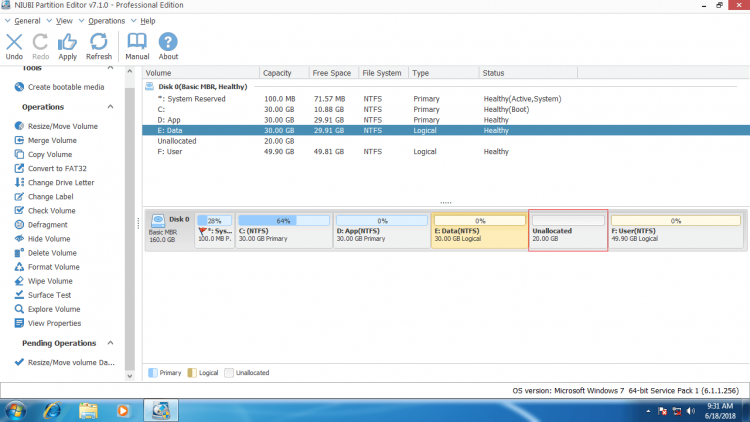Click Create bootable media icon
Viewport: 750px width, 422px height.
click(19, 87)
